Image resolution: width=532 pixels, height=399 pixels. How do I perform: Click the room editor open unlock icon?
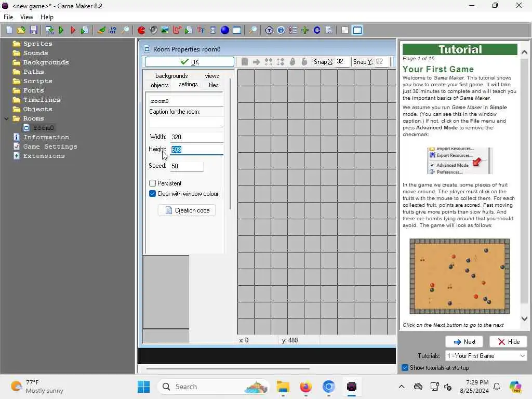point(304,62)
